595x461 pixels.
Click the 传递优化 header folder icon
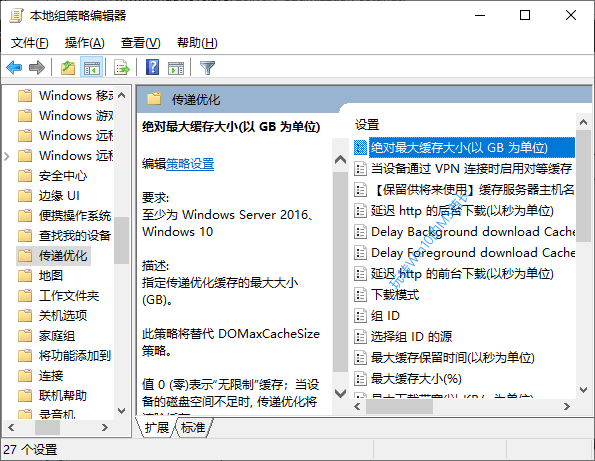[x=154, y=99]
